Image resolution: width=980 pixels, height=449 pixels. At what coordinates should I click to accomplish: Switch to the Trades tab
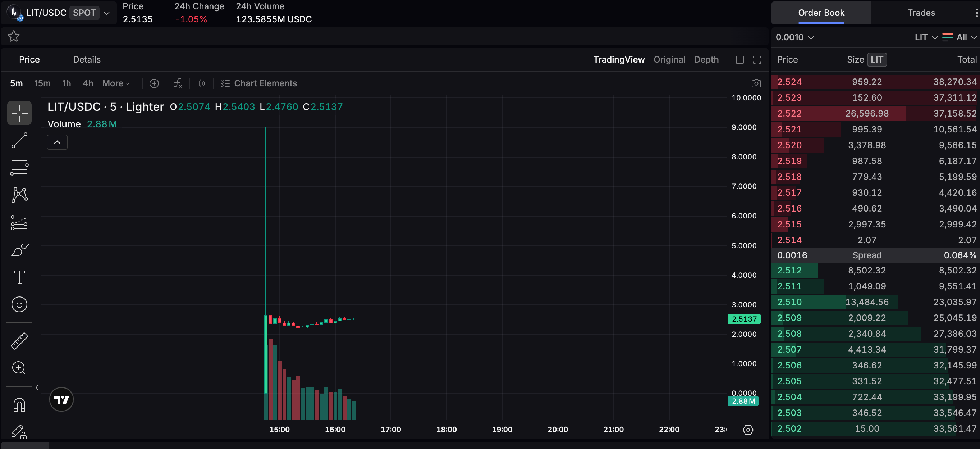click(921, 13)
